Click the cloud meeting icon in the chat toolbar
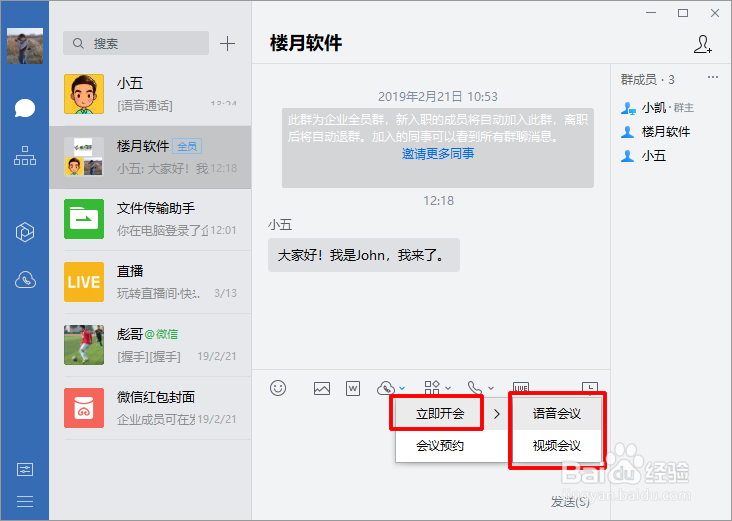Viewport: 732px width, 521px height. point(386,388)
